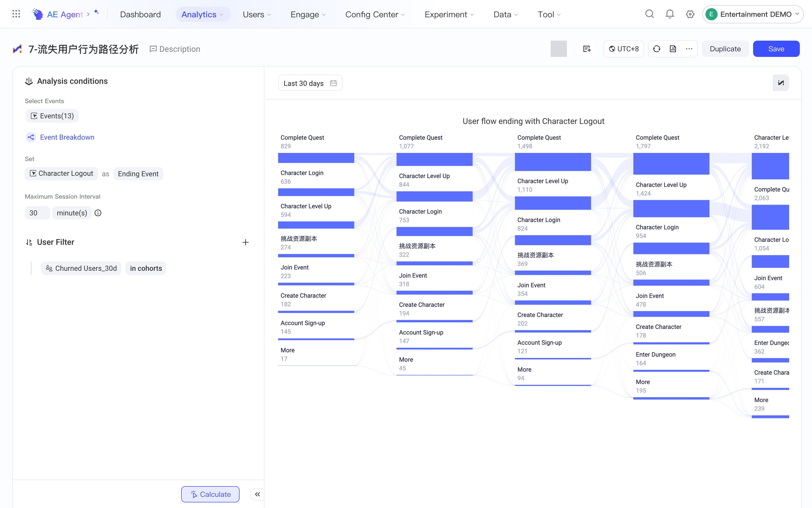Viewport: 812px width, 508px height.
Task: Open the more options ellipsis
Action: click(x=689, y=49)
